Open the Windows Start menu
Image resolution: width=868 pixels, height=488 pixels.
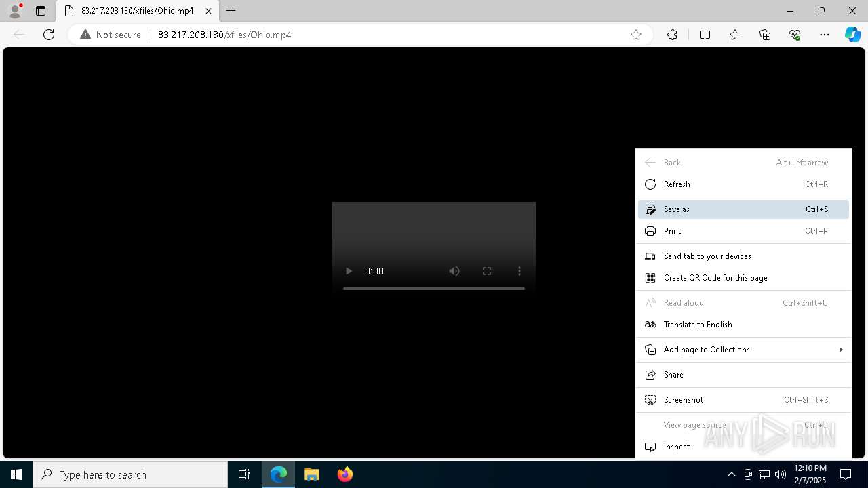click(16, 474)
